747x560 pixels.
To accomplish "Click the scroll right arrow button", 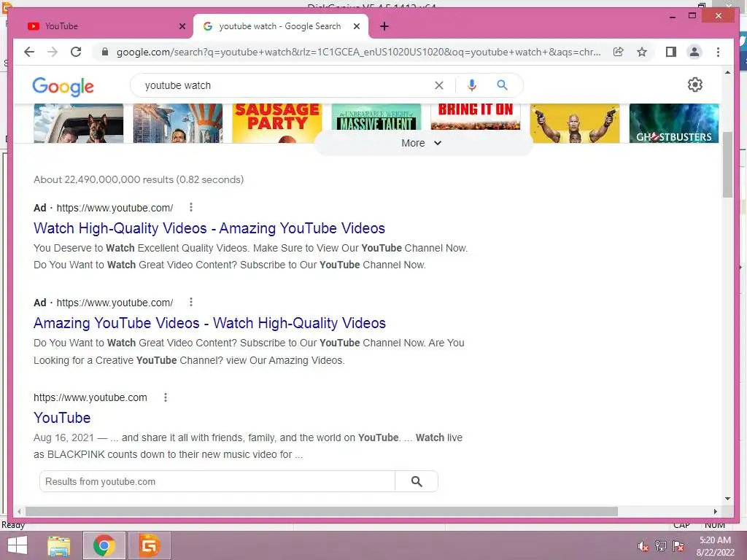I will (715, 511).
